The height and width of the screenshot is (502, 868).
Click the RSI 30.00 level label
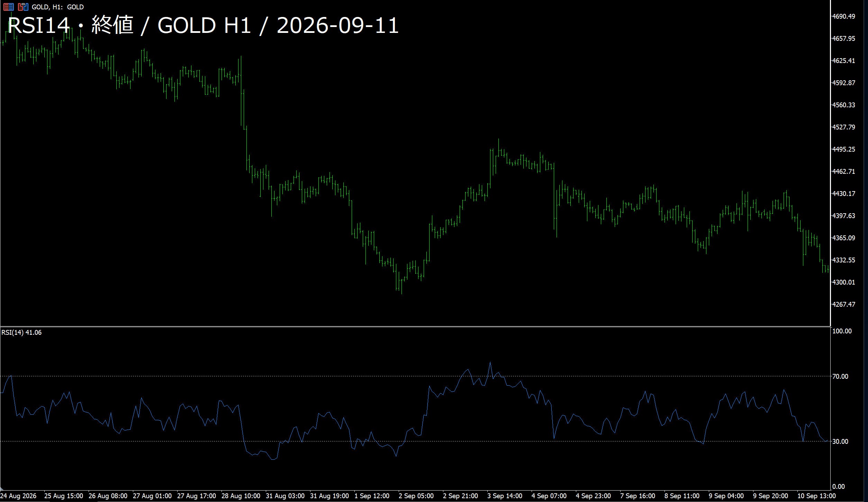click(840, 441)
